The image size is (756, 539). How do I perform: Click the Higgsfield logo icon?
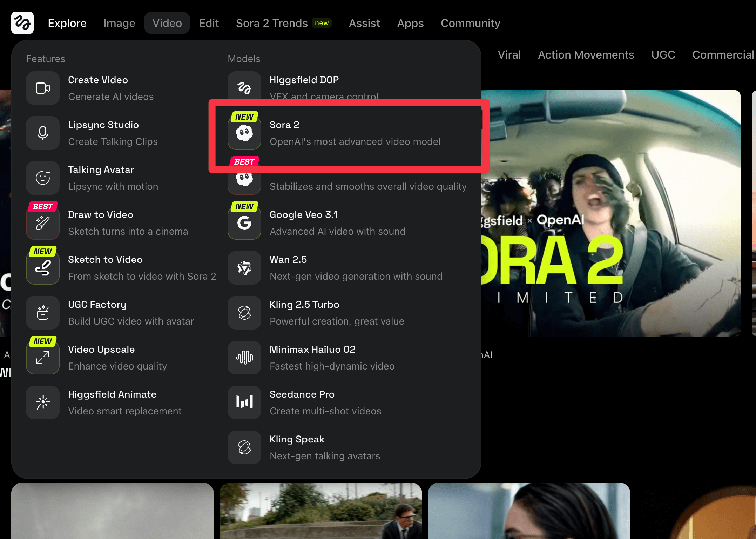click(22, 23)
